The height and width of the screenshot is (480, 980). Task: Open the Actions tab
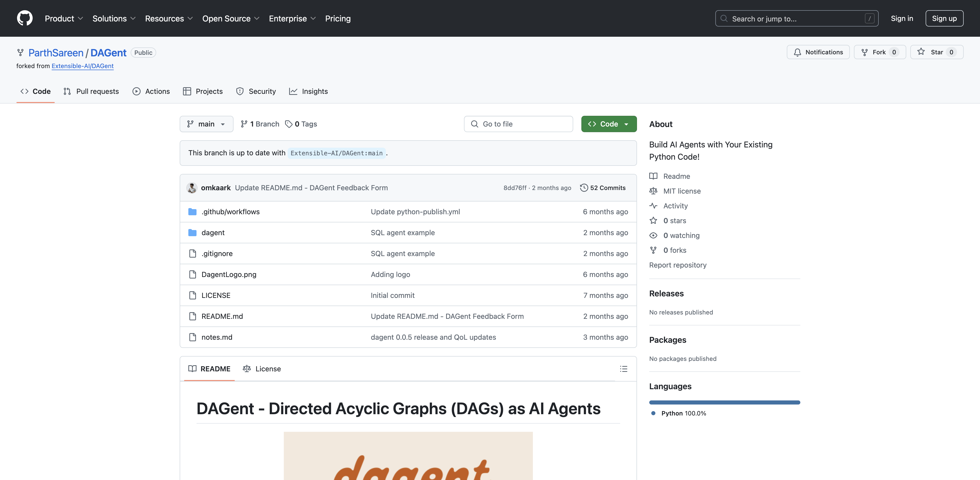click(x=151, y=91)
